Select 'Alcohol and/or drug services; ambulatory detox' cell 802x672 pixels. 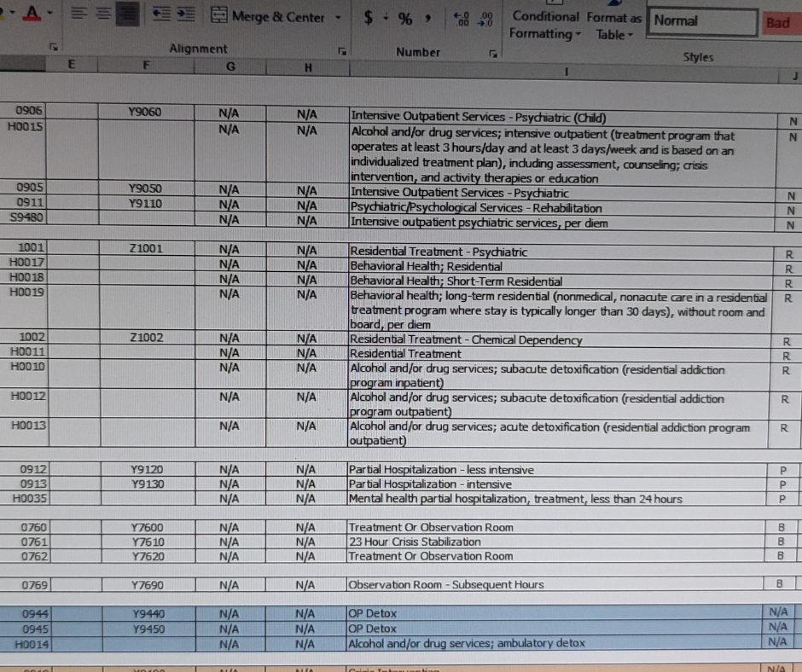(x=555, y=643)
